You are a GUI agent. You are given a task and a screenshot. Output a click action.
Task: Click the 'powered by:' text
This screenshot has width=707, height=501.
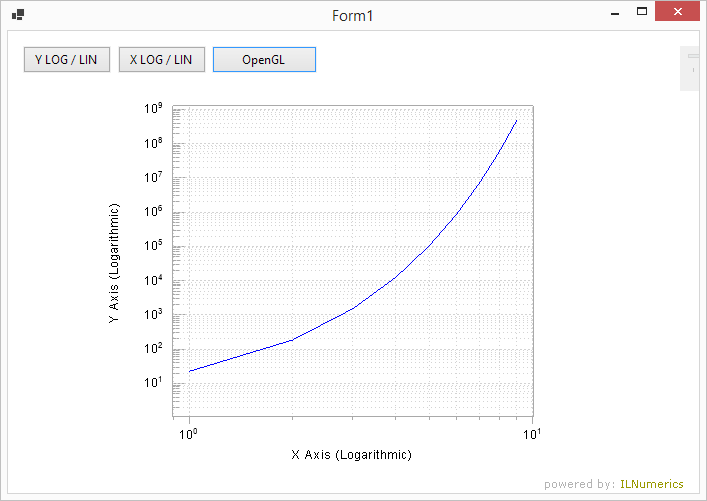click(579, 484)
